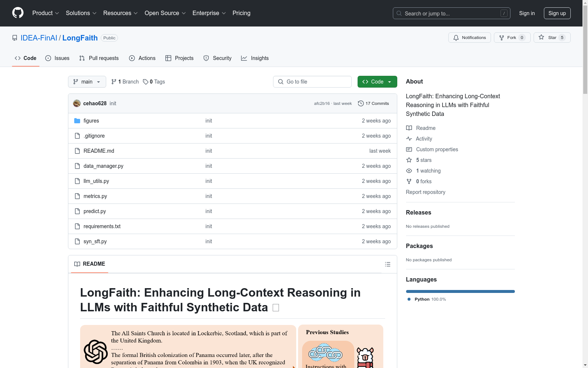This screenshot has width=588, height=368.
Task: Click the Python language bar
Action: point(460,291)
